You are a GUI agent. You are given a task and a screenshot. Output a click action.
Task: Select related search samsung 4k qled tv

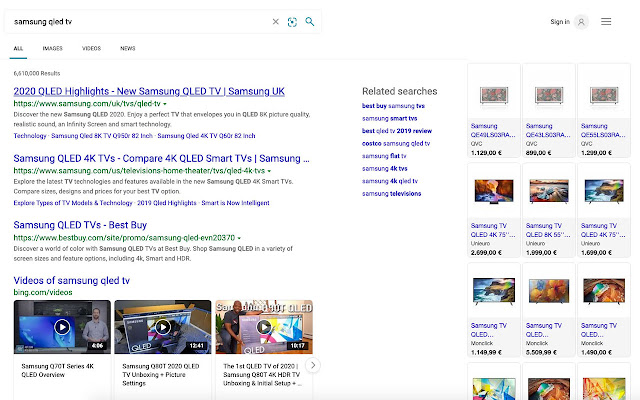click(390, 181)
